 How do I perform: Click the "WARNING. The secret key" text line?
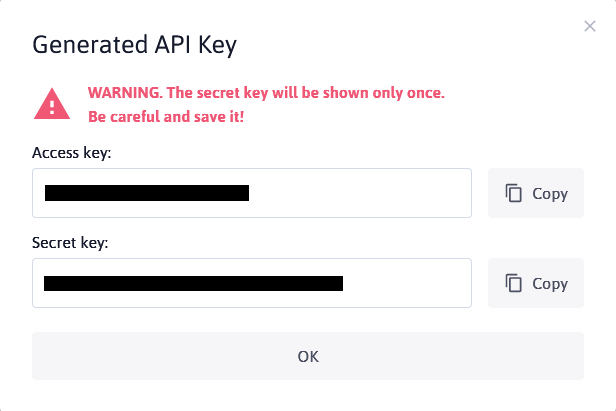coord(265,92)
